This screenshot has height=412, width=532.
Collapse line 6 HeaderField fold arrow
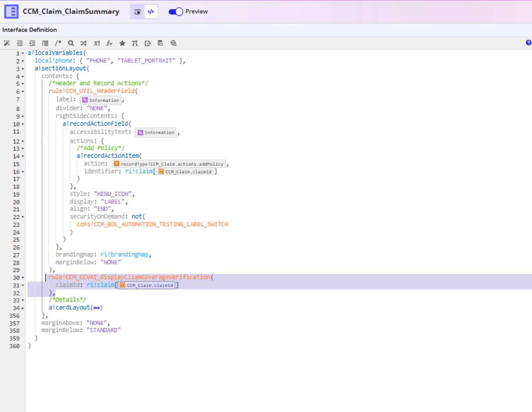[23, 92]
